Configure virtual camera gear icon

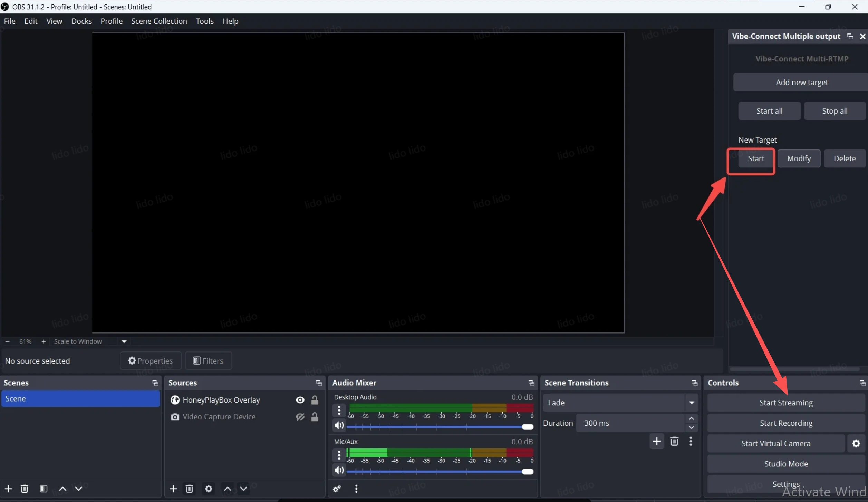pyautogui.click(x=856, y=443)
